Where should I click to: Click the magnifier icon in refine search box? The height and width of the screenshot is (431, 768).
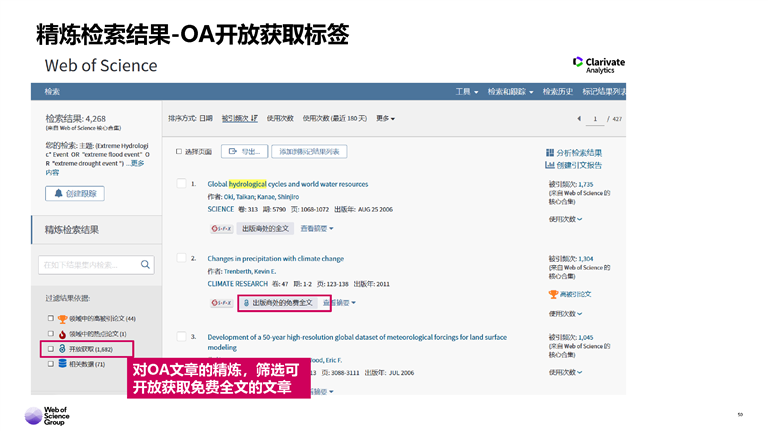coord(145,264)
